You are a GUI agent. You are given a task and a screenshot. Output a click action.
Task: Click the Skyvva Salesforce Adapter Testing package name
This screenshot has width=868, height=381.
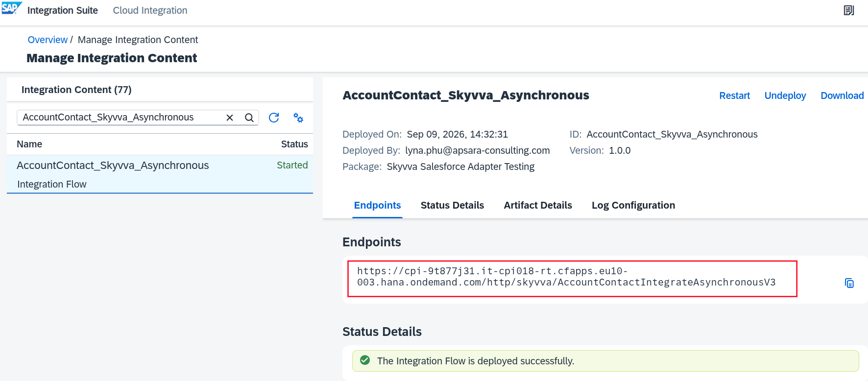[x=460, y=167]
